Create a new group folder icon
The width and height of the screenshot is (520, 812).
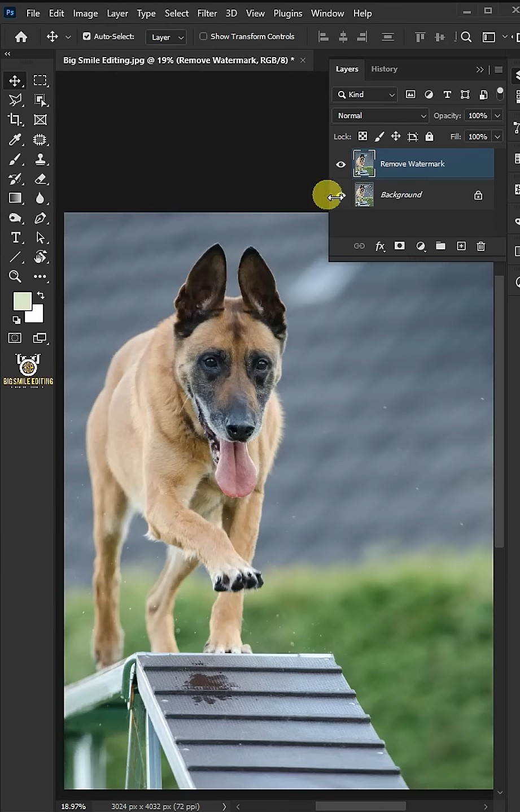(440, 246)
